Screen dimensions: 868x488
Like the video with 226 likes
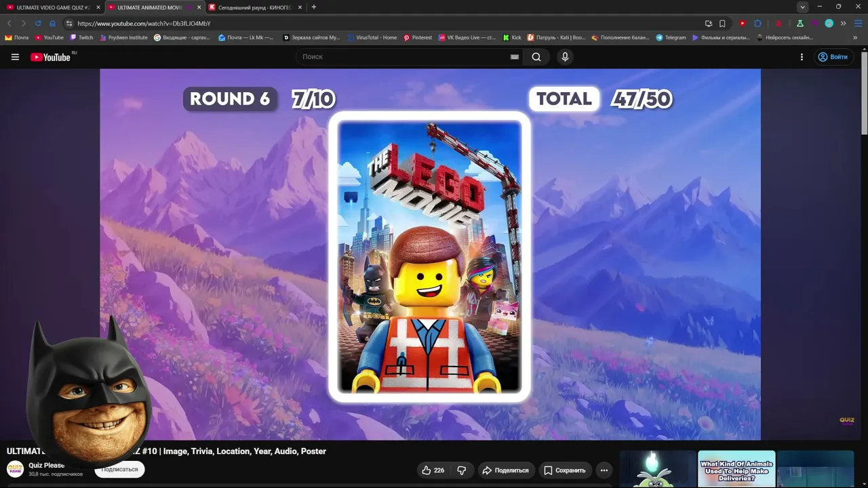pyautogui.click(x=433, y=470)
